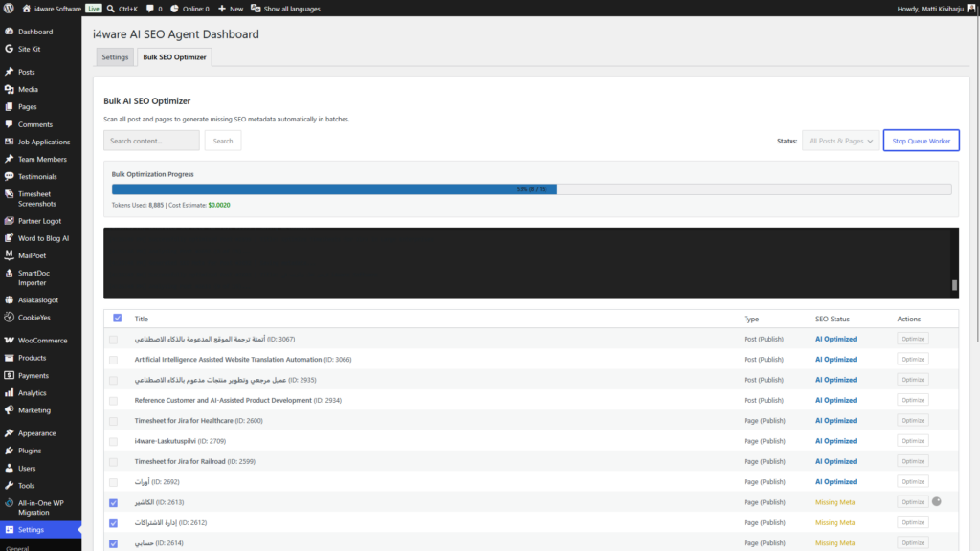The image size is (980, 551).
Task: Click Show all languages in admin bar
Action: [x=285, y=9]
